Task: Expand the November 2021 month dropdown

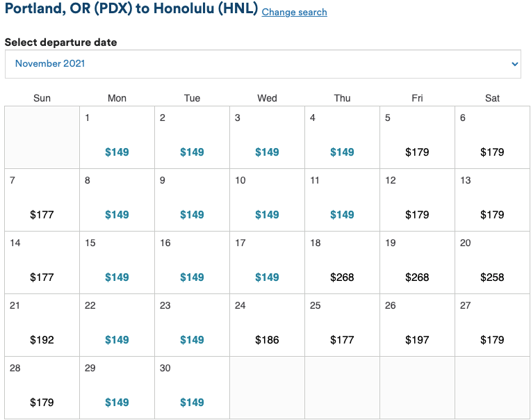Action: (x=263, y=64)
